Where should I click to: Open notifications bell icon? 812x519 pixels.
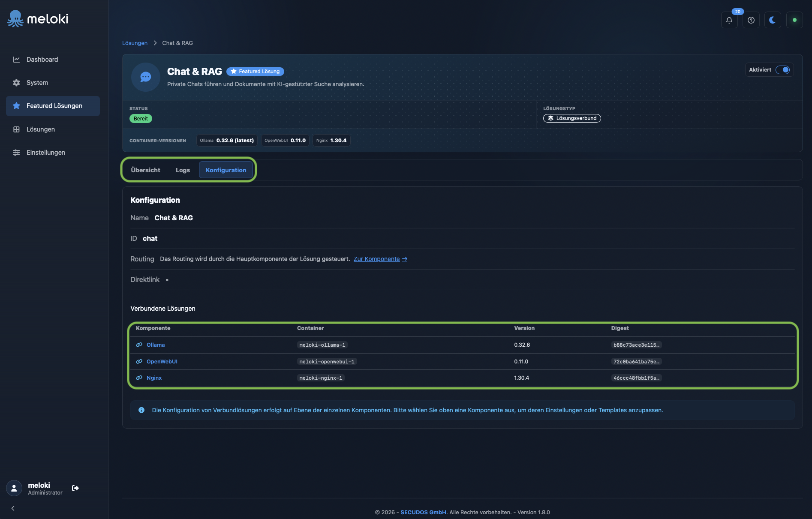click(729, 20)
